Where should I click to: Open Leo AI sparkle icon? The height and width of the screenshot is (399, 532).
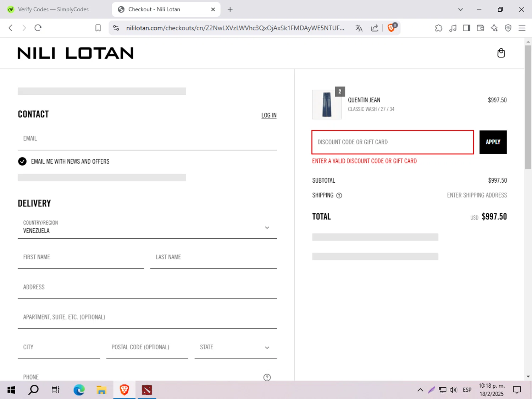(494, 28)
